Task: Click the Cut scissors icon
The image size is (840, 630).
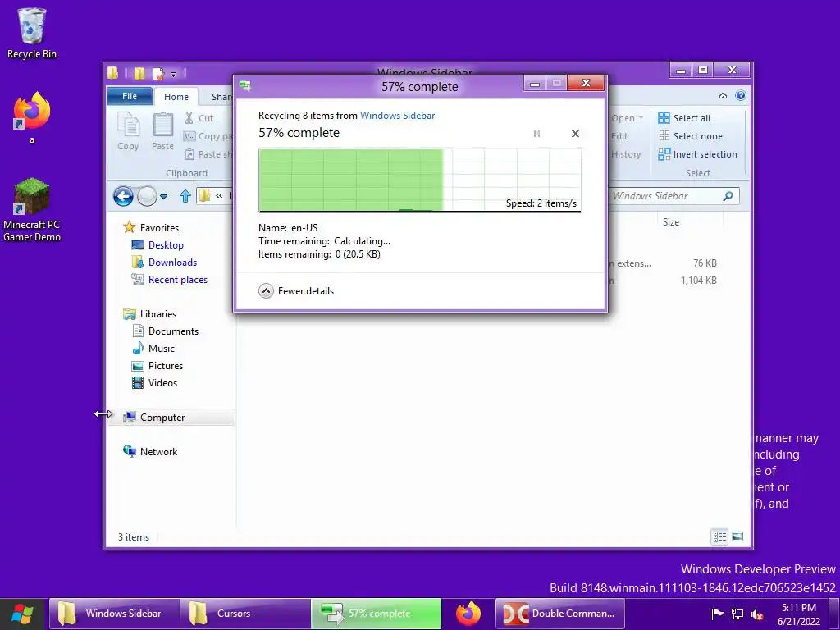Action: [189, 118]
